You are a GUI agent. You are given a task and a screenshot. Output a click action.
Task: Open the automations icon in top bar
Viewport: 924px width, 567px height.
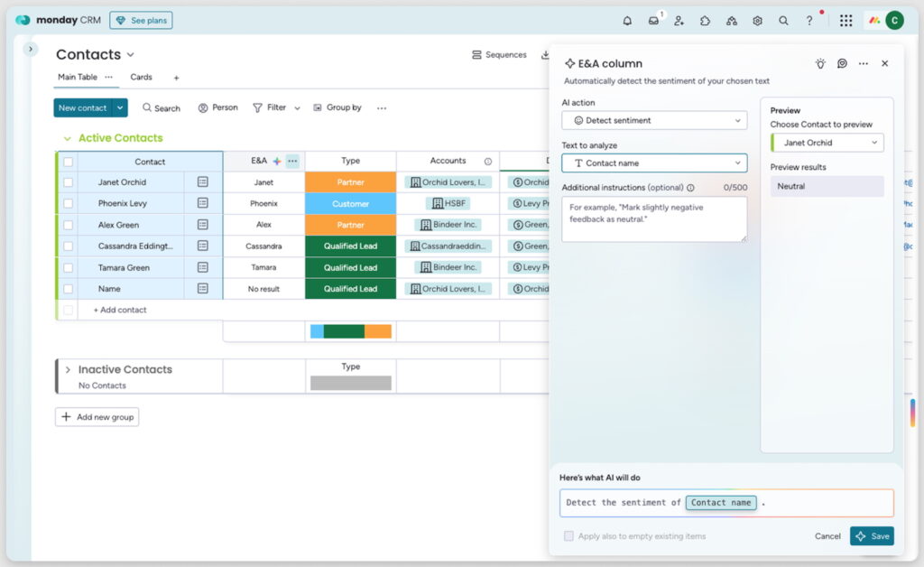731,21
